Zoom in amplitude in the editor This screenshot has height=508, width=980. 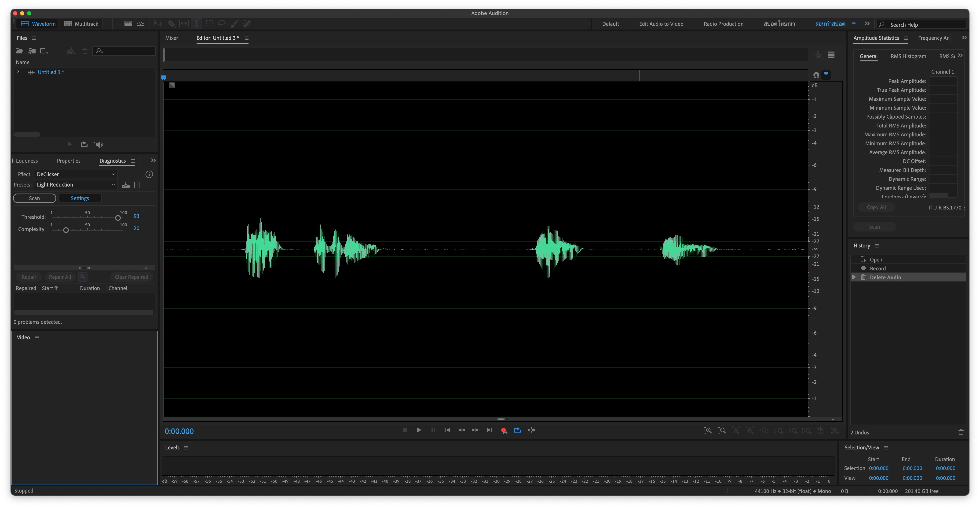tap(708, 430)
